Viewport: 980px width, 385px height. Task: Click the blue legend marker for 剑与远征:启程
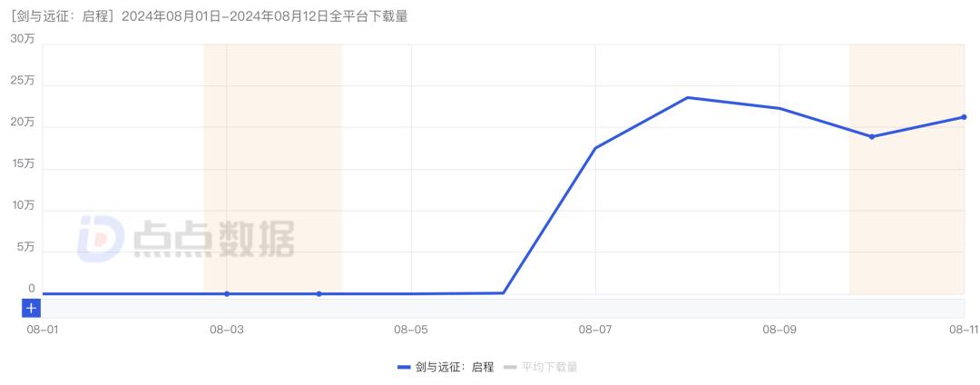click(405, 368)
